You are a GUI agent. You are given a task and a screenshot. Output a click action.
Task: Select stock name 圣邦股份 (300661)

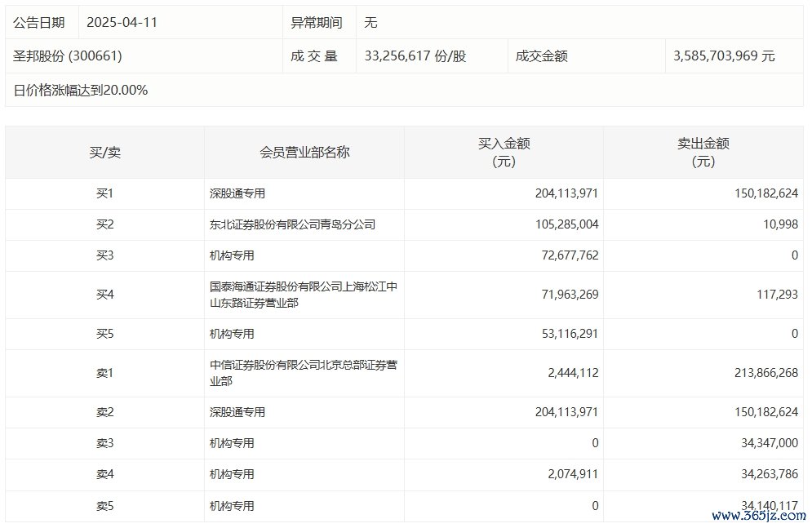(x=67, y=56)
